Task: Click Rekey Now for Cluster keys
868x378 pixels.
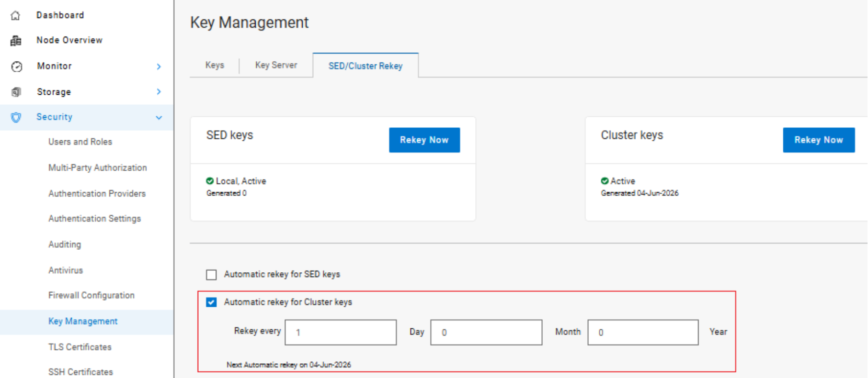Action: tap(819, 140)
